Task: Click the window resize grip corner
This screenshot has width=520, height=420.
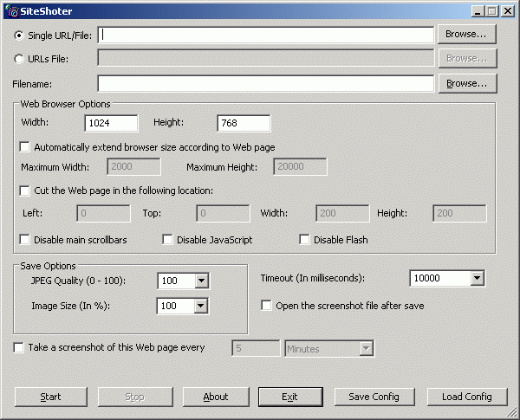Action: pyautogui.click(x=513, y=413)
